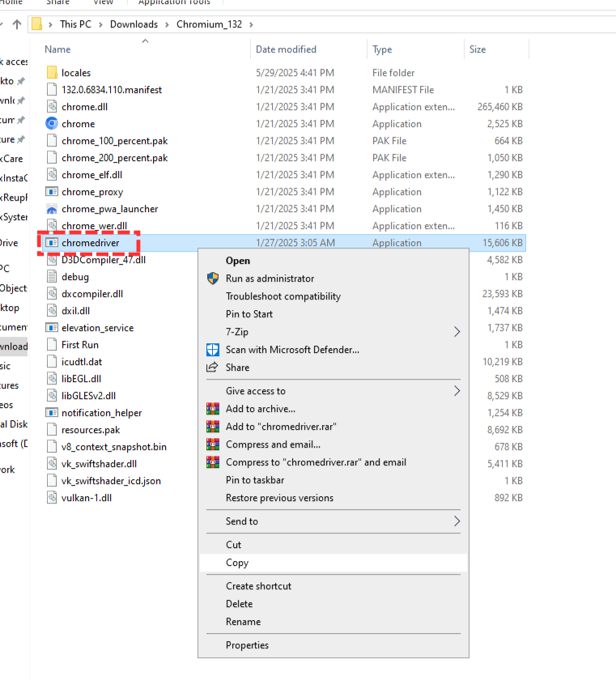This screenshot has height=680, width=616.
Task: Click the vulkan-1.dll file icon
Action: pos(52,498)
